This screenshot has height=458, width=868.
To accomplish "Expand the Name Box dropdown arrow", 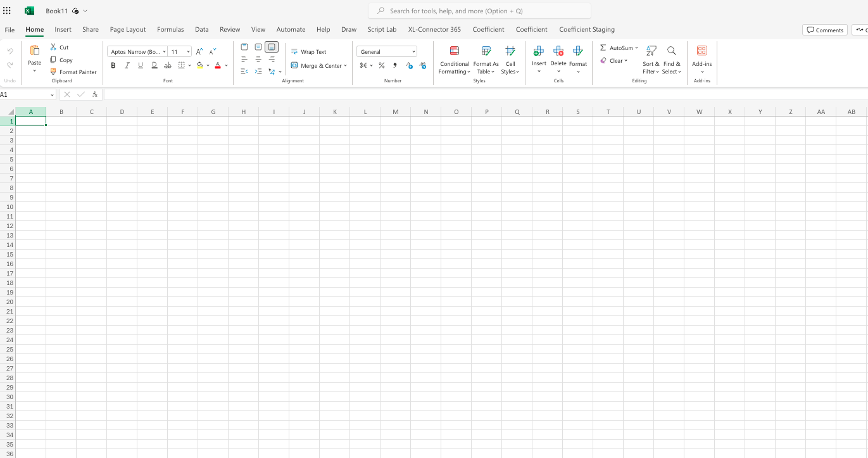I will point(52,94).
